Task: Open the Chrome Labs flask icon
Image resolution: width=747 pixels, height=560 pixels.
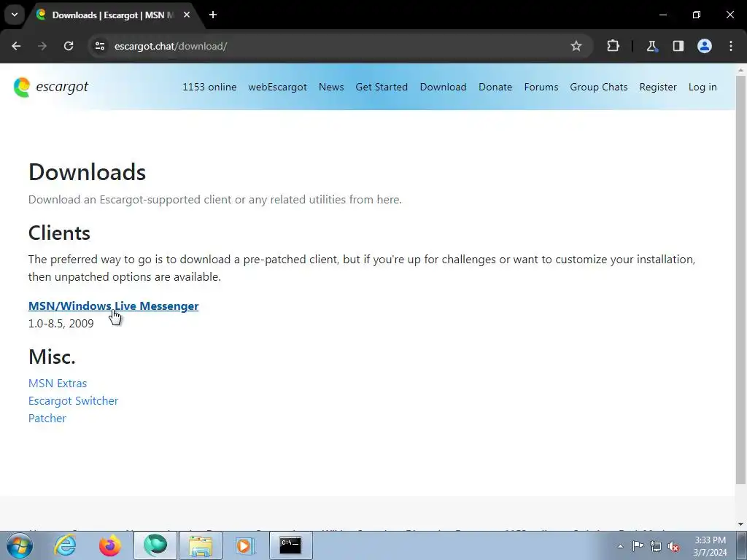Action: coord(651,46)
